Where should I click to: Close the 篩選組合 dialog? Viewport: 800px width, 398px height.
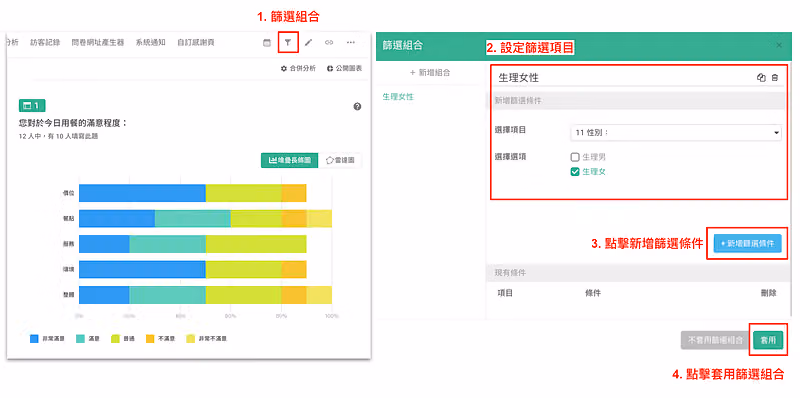(779, 45)
